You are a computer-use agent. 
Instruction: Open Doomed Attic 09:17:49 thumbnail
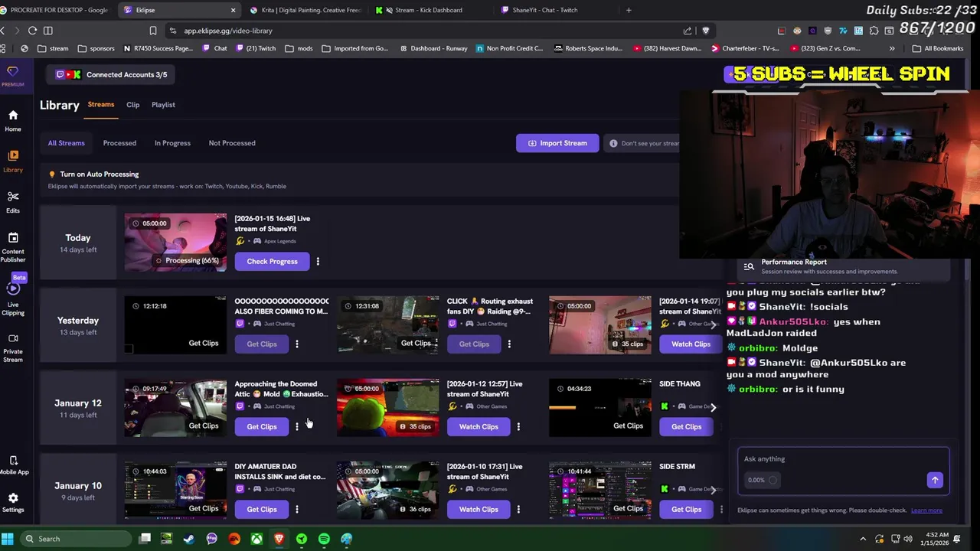pos(175,408)
